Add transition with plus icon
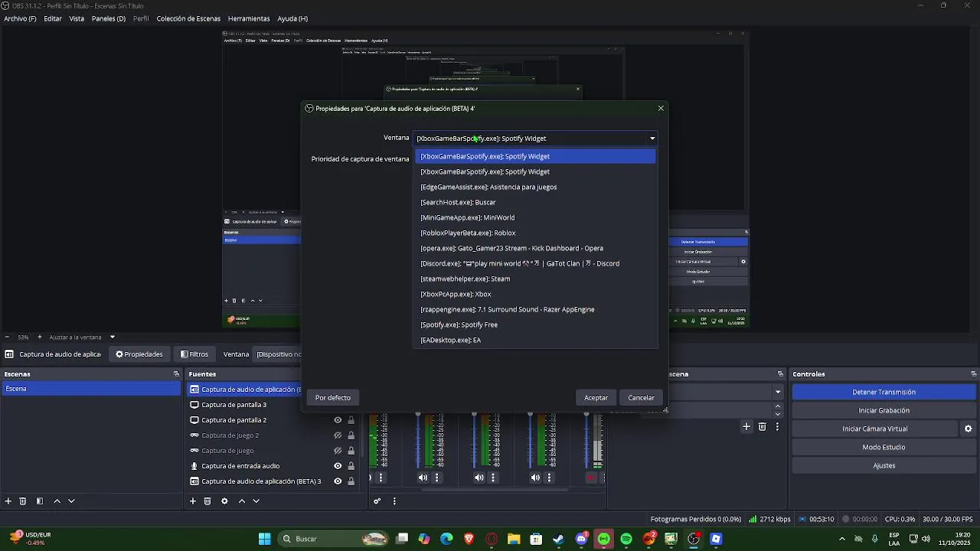This screenshot has width=980, height=551. [x=746, y=427]
